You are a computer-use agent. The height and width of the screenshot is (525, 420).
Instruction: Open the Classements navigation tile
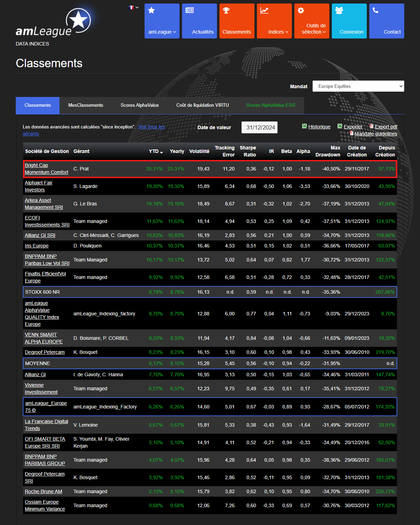pyautogui.click(x=237, y=21)
